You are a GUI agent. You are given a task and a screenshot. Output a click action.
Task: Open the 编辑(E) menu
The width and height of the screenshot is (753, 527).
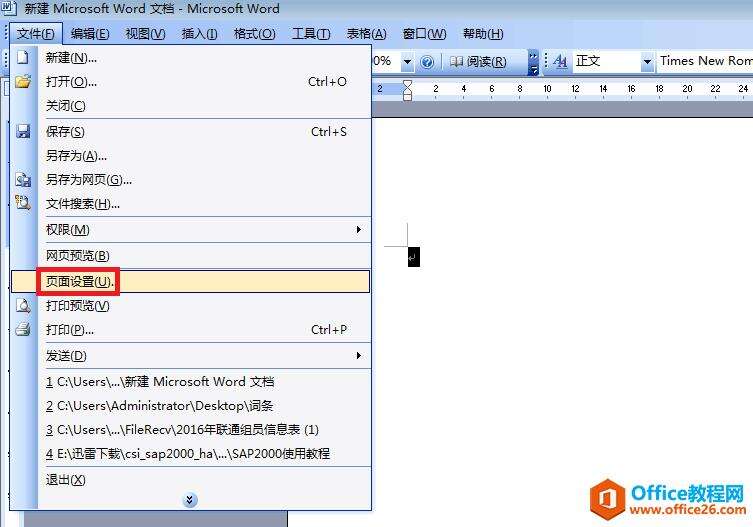pos(90,34)
